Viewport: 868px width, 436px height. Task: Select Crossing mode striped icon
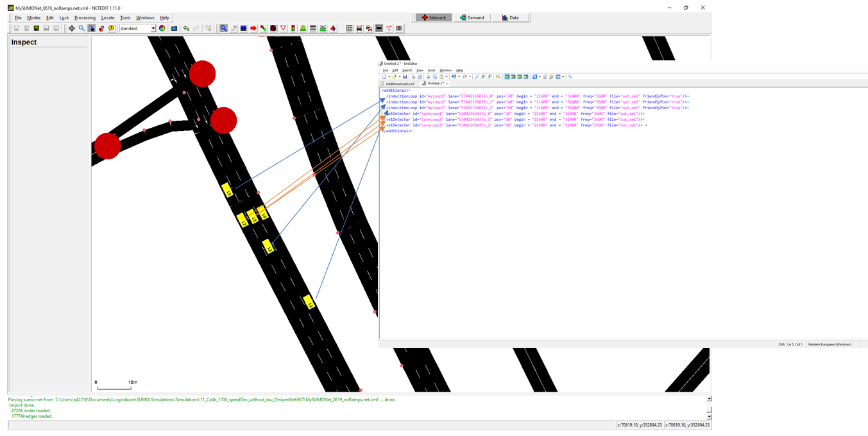coord(312,28)
